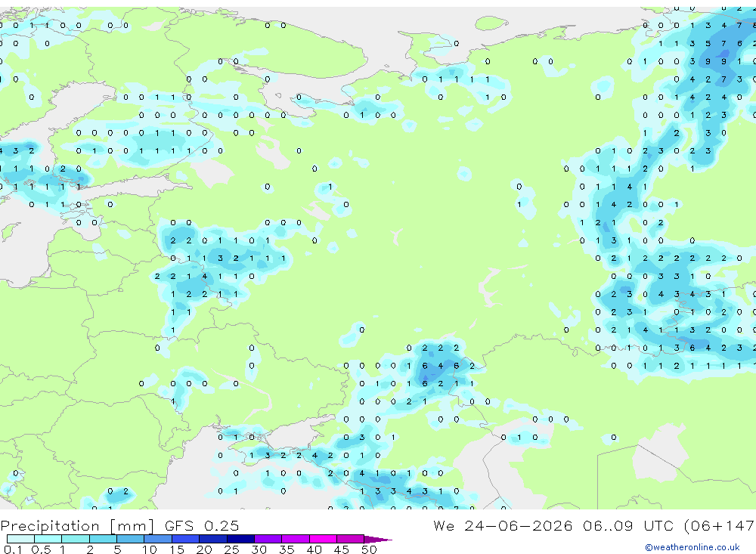
Task: Click the '0.5' legend scale label
Action: coord(41,549)
